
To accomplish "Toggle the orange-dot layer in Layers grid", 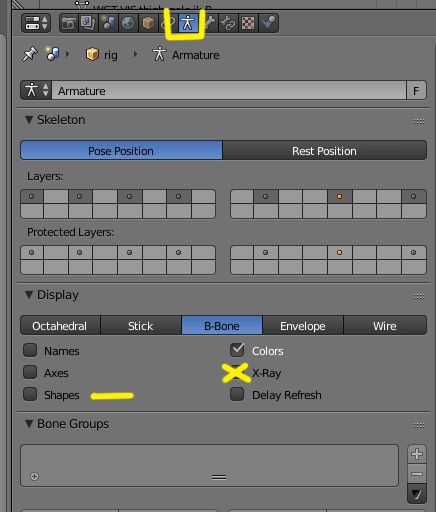I will tap(340, 197).
